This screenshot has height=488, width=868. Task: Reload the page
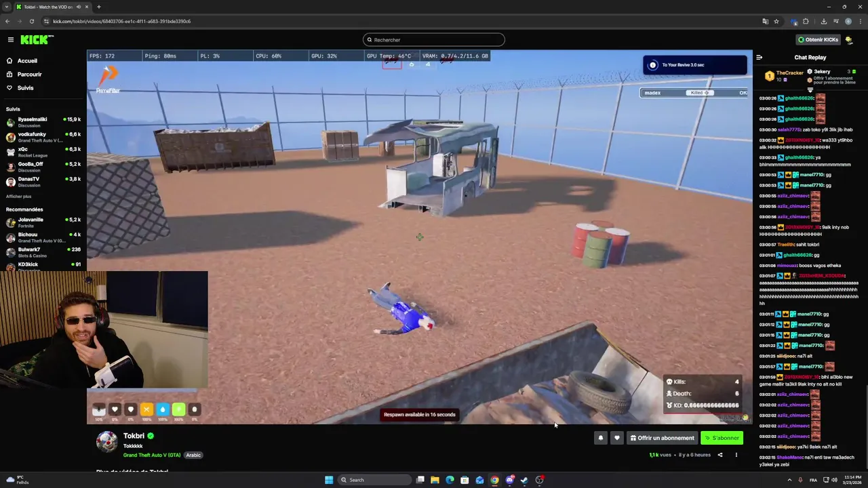(x=31, y=21)
